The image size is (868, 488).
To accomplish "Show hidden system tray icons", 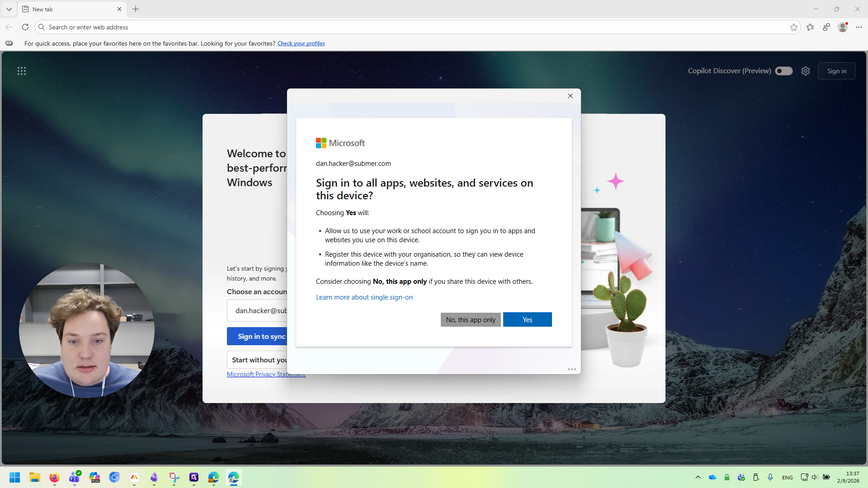I will point(698,477).
